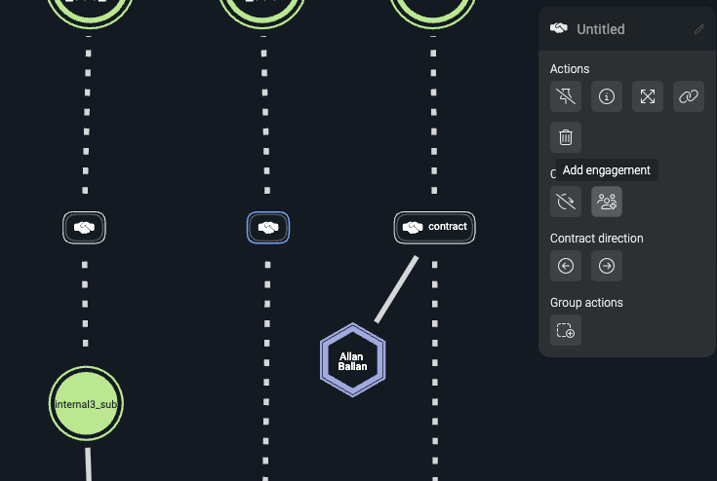The image size is (717, 481).
Task: Select the internal3_sub green circle node
Action: [x=86, y=404]
